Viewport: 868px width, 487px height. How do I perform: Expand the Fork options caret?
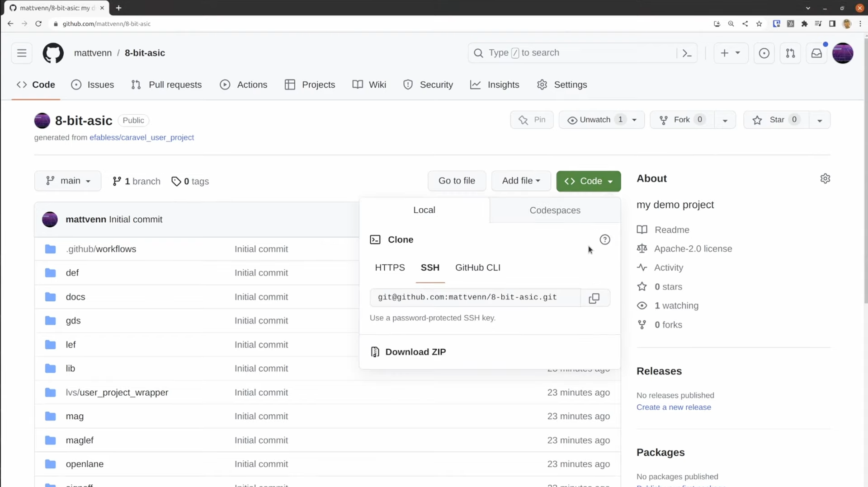[725, 120]
